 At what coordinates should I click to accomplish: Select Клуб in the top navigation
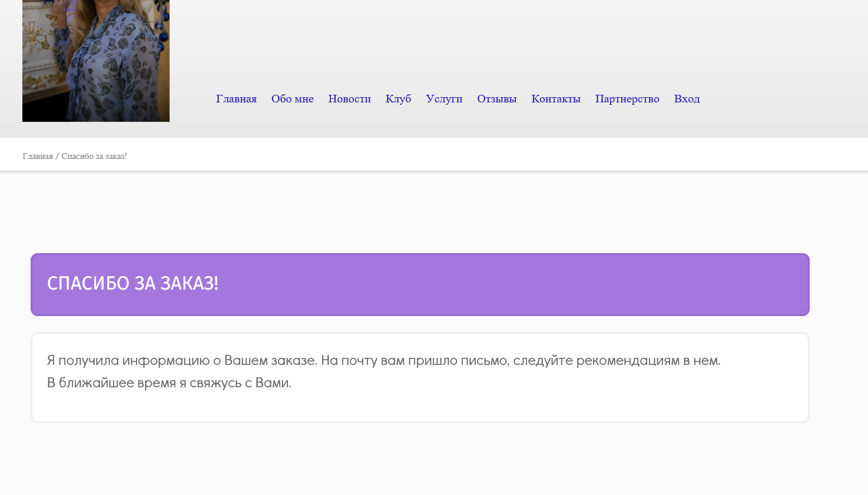point(398,99)
